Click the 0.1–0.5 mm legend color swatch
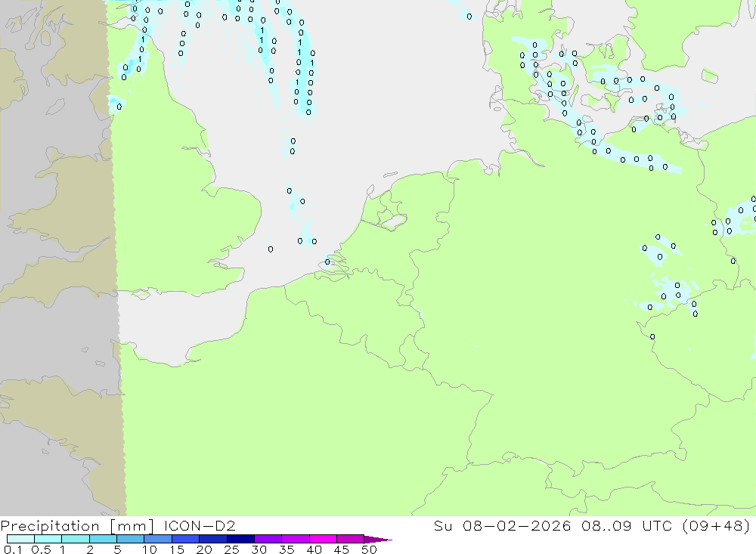Screen dimensions: 756x554 point(20,539)
